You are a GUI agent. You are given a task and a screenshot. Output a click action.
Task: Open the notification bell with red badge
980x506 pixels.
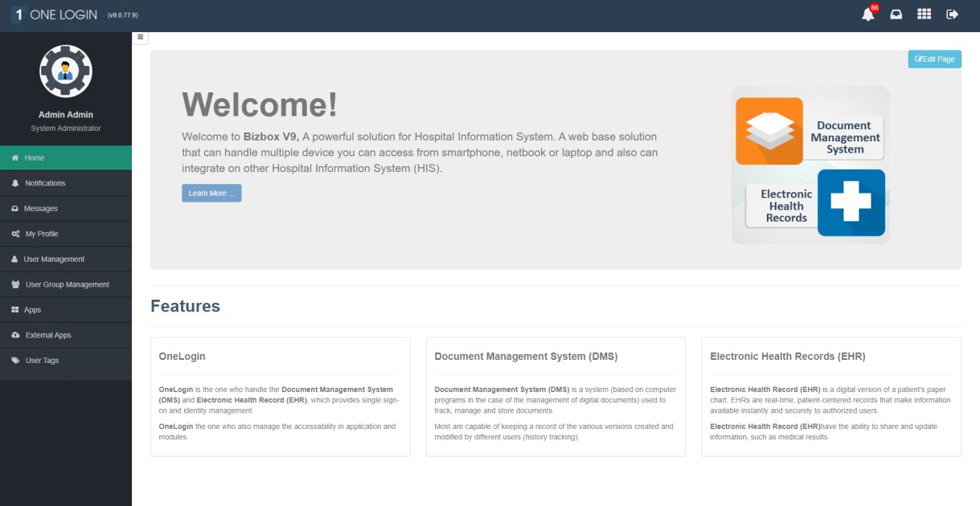868,14
